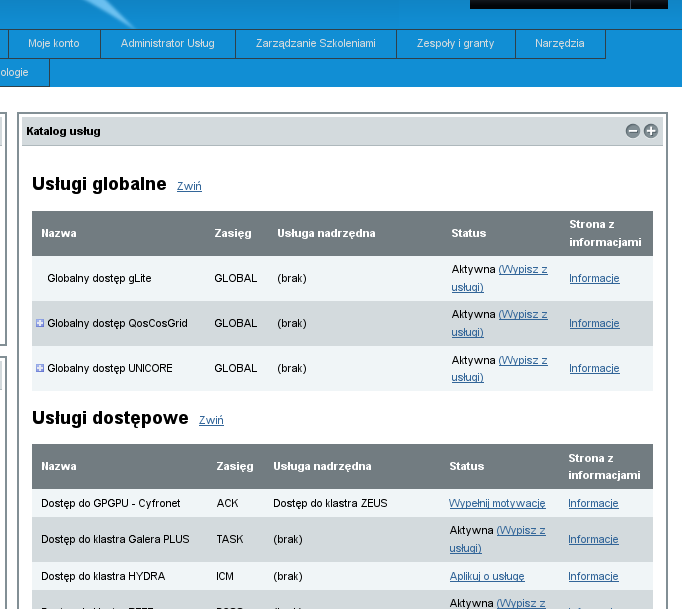Collapse Usługi globalne section via Zwiń

click(189, 186)
